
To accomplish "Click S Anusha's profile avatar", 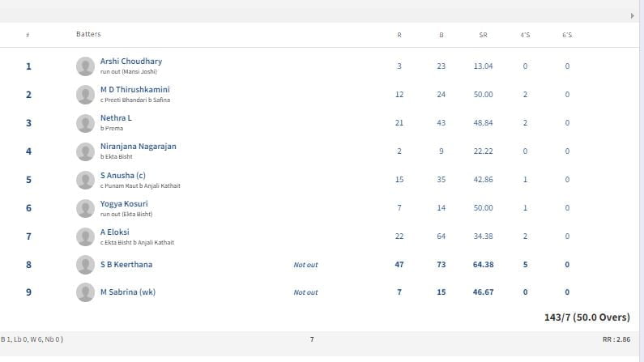I will click(85, 180).
